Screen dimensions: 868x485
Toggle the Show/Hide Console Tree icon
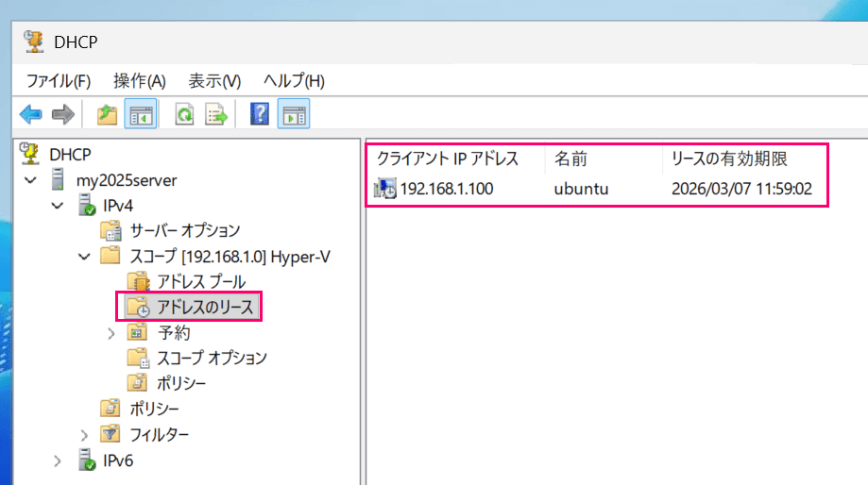(141, 114)
